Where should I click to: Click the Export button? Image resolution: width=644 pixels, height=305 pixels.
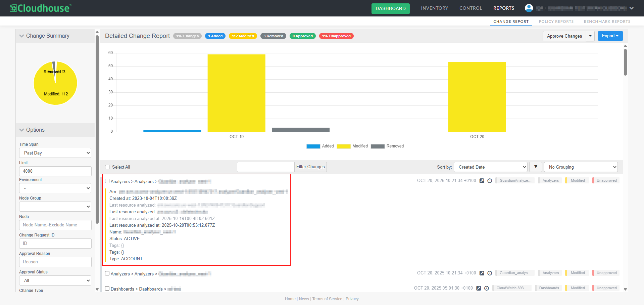click(x=610, y=36)
